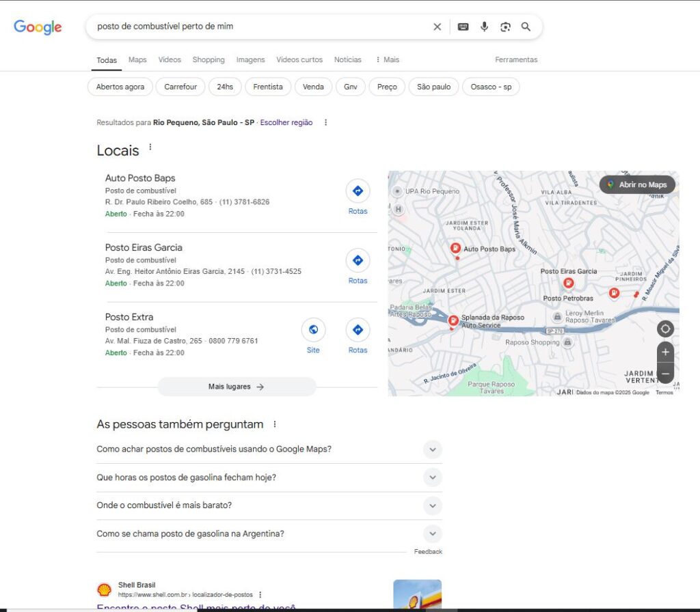Click the map Termos link

664,393
